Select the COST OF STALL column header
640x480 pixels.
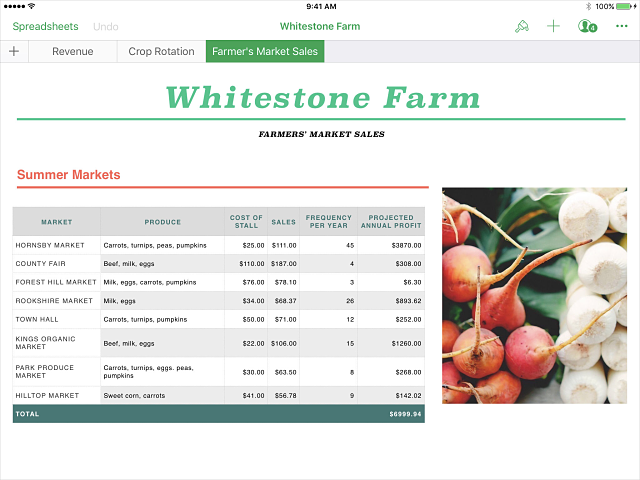point(246,222)
